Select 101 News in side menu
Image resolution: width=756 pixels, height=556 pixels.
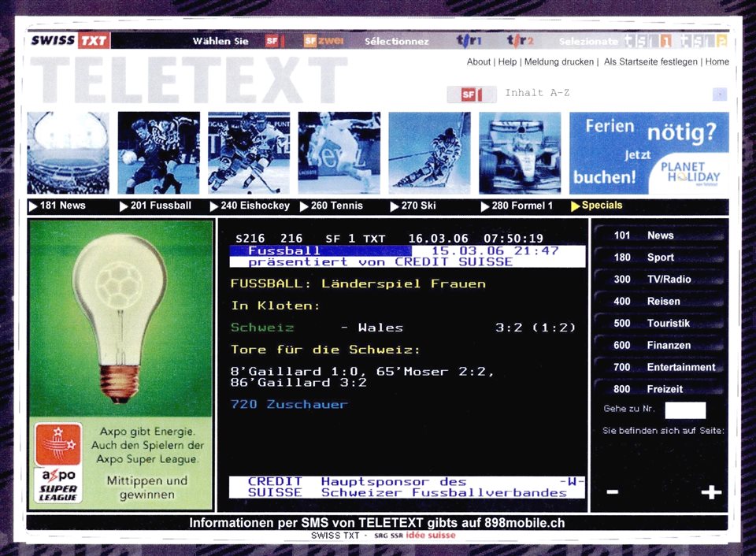click(x=660, y=235)
